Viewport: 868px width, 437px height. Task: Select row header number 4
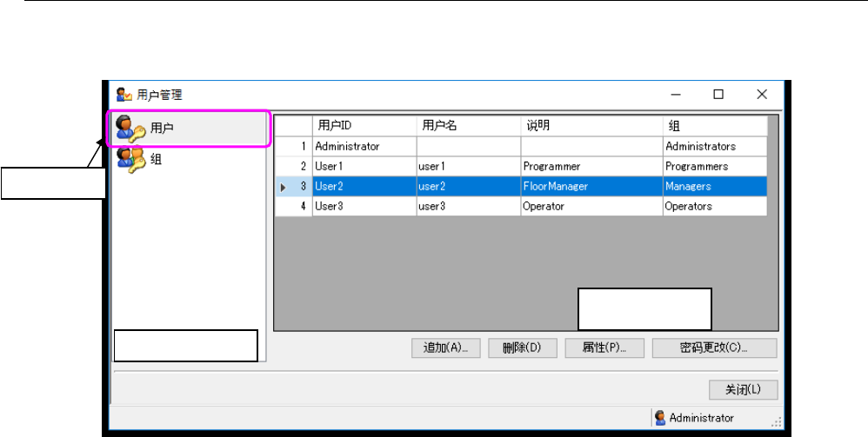coord(294,206)
